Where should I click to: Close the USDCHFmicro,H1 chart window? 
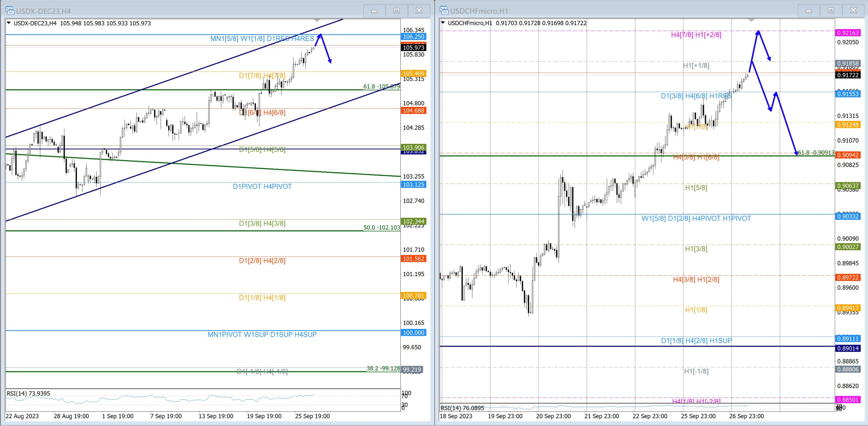pos(853,11)
